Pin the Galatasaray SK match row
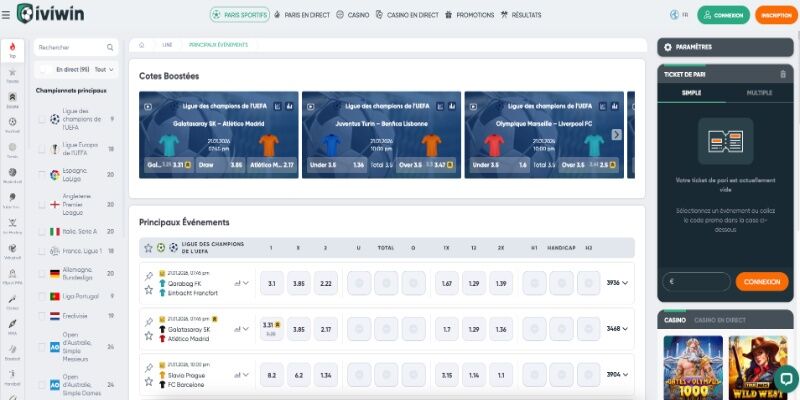This screenshot has height=400, width=800. click(148, 322)
